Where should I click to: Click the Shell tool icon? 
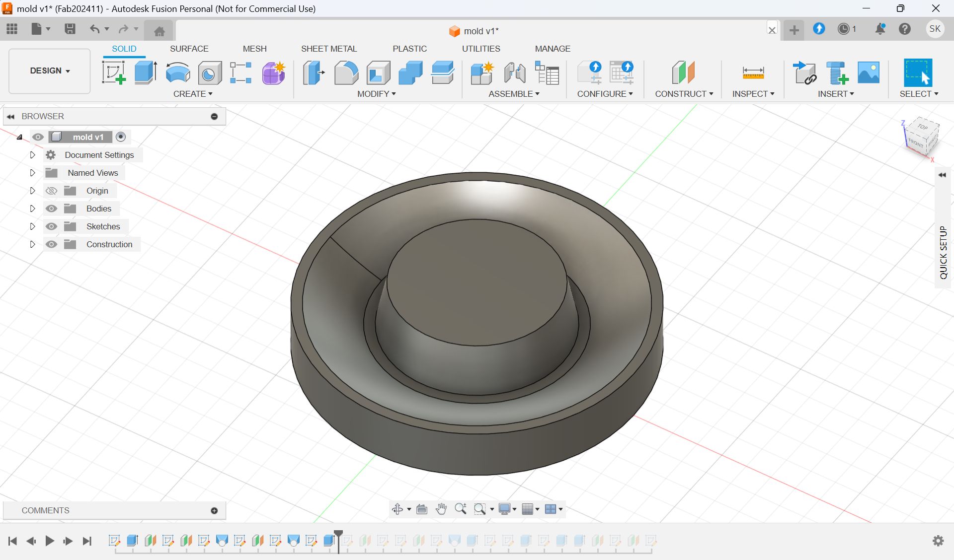[379, 73]
